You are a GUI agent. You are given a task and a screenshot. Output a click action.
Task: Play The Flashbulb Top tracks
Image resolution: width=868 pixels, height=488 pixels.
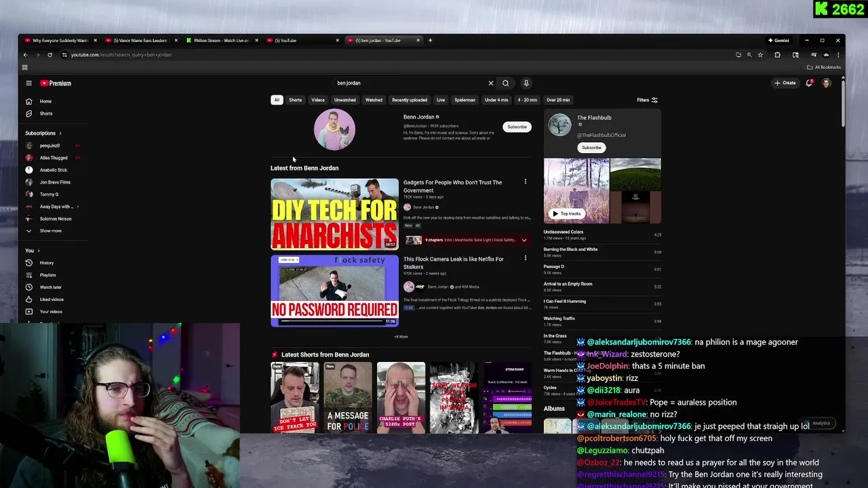coord(566,213)
